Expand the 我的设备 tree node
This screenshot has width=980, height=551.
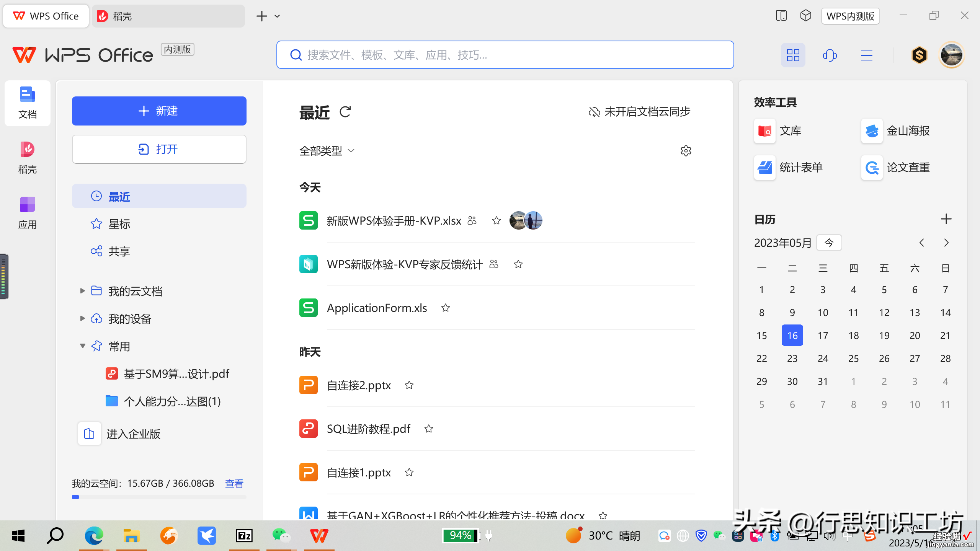(82, 319)
